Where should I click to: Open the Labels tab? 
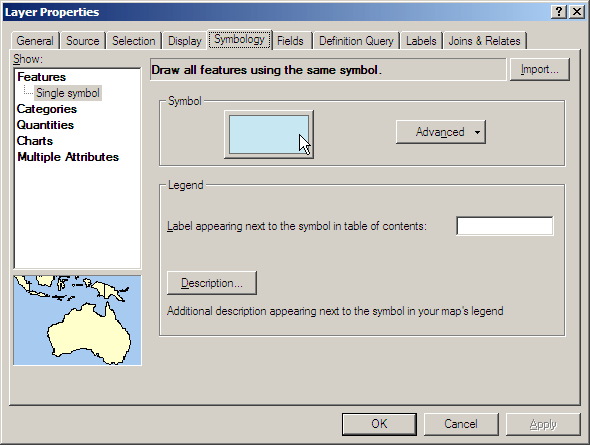(421, 41)
